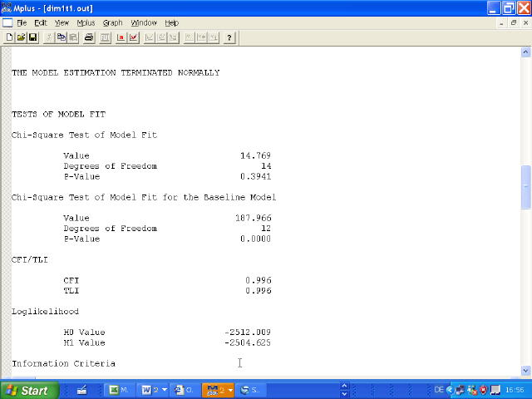
Task: Open the Graph menu
Action: pos(112,22)
